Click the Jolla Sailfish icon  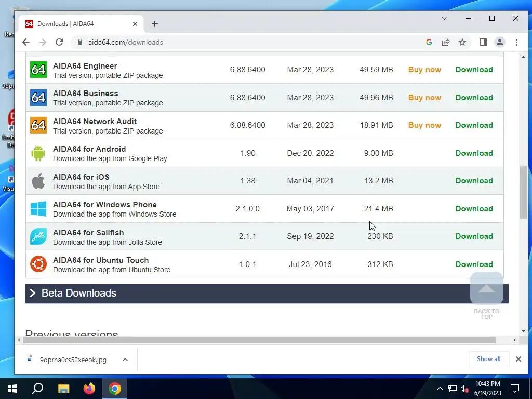pyautogui.click(x=38, y=236)
